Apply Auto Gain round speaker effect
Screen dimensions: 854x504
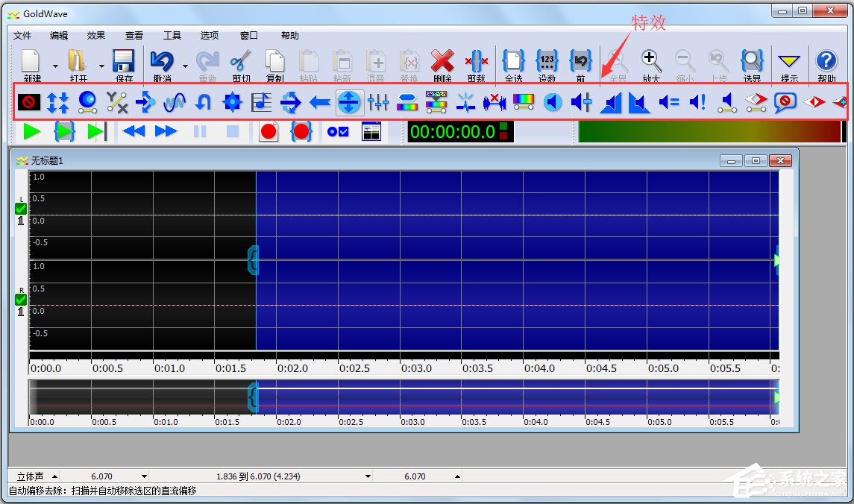[x=553, y=102]
